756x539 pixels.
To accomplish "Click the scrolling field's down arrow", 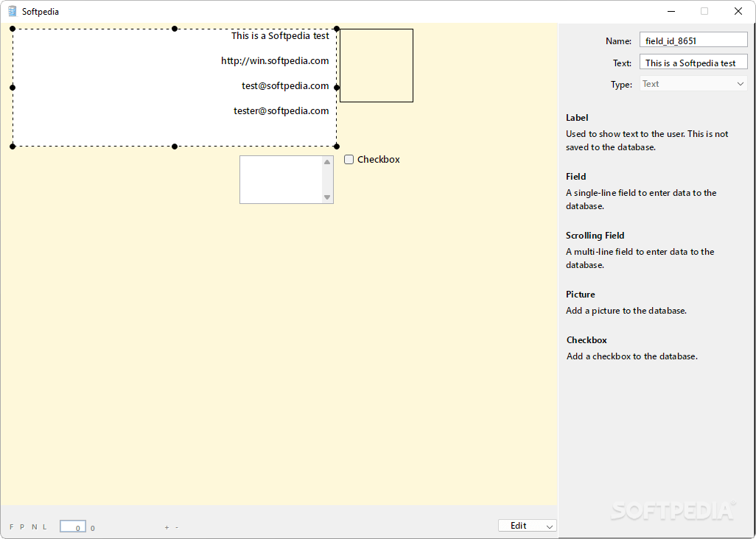I will (327, 197).
